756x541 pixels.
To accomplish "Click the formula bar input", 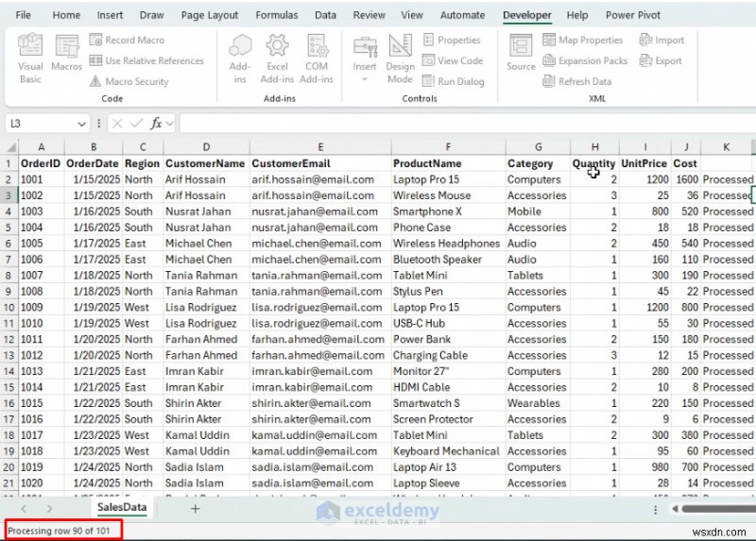I will [467, 124].
